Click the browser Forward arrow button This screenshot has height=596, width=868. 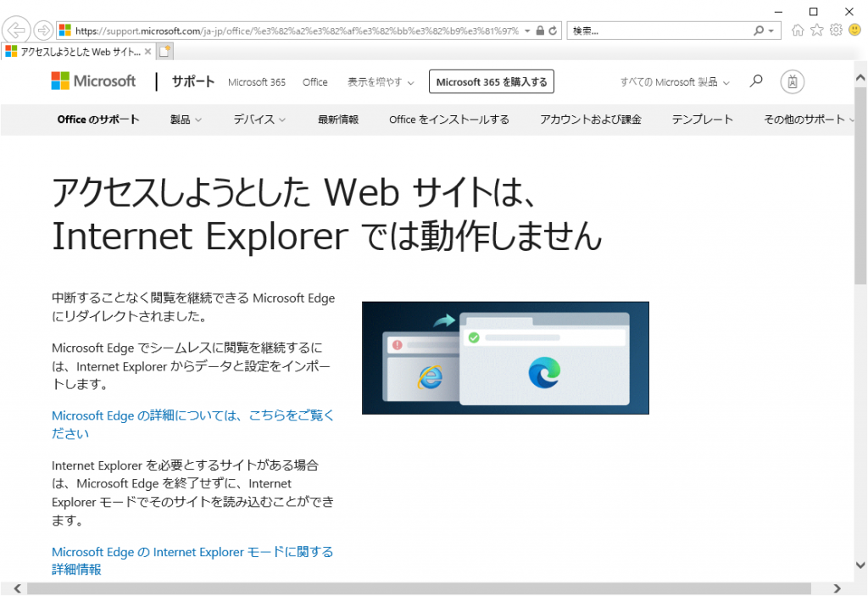(x=43, y=31)
